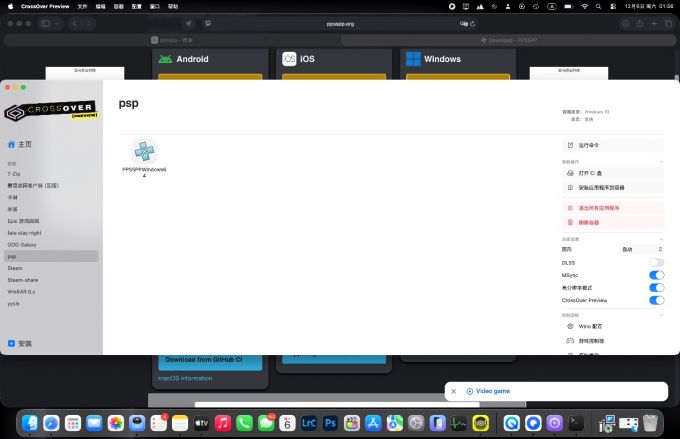Screen dimensions: 680x439
Task: Click the 安装 install button in sidebar
Action: coord(20,344)
